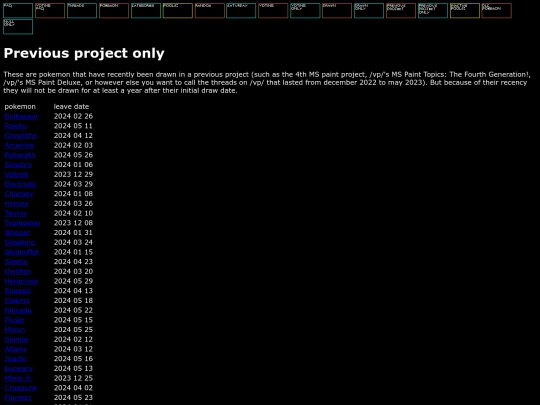Open the PREVIOUS PROJECT ONLY navigation box
Screen dimensions: 540x405
pyautogui.click(x=433, y=11)
